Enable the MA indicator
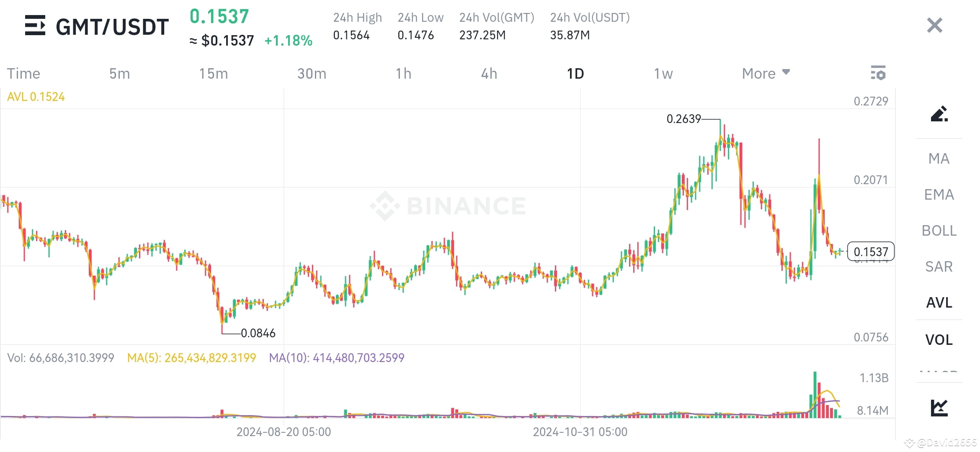This screenshot has height=452, width=980. tap(939, 159)
